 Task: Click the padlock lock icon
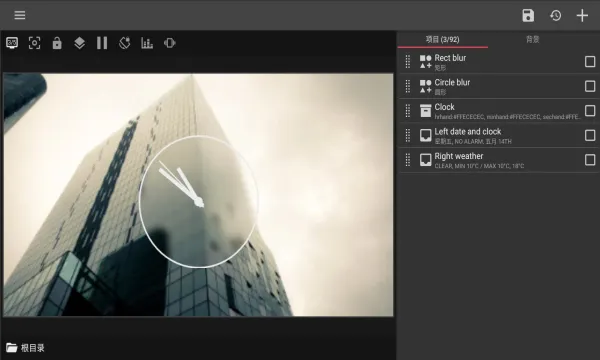point(57,43)
